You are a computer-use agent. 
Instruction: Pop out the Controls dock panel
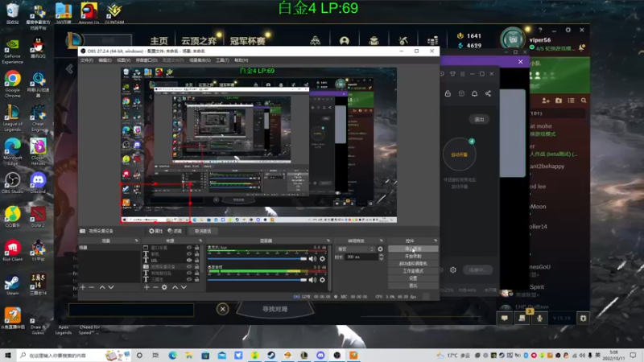click(x=436, y=241)
